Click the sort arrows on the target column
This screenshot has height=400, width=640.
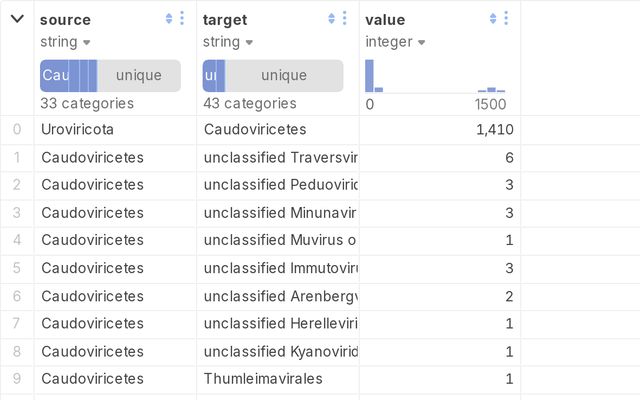[331, 19]
